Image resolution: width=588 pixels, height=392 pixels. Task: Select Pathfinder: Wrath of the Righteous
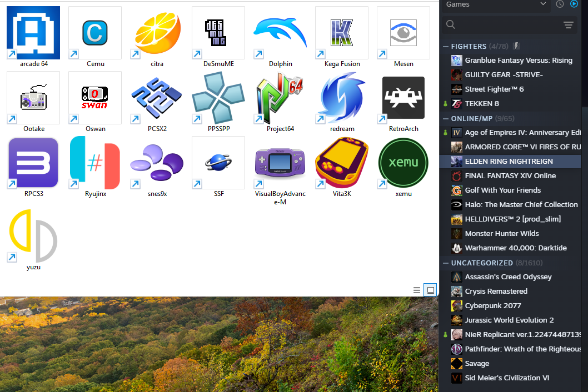click(x=510, y=349)
